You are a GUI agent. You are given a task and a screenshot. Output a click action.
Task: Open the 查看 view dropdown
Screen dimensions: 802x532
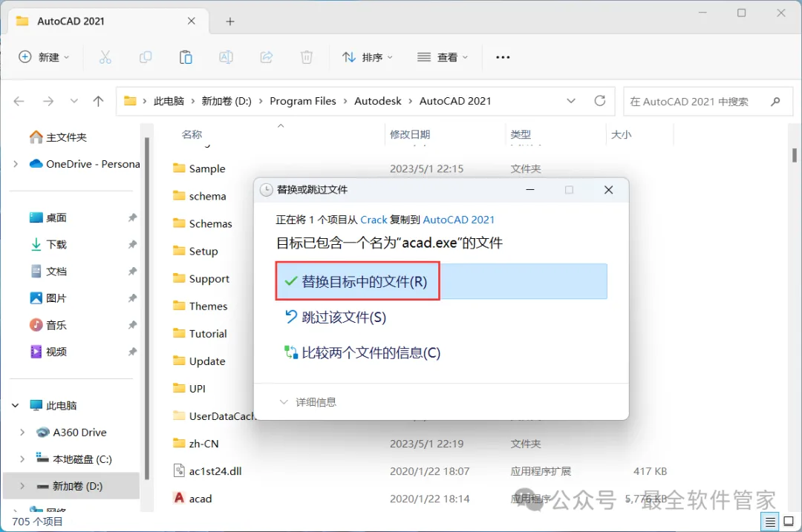click(443, 57)
